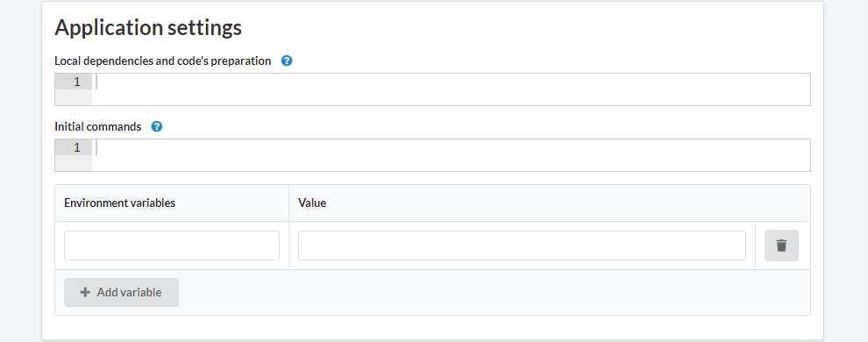Image resolution: width=868 pixels, height=342 pixels.
Task: Click the Application settings heading
Action: click(x=148, y=28)
